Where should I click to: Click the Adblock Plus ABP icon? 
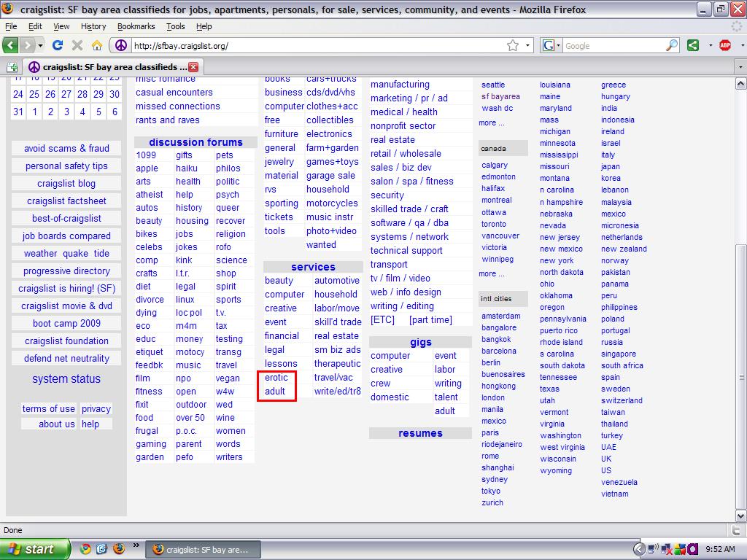[724, 45]
